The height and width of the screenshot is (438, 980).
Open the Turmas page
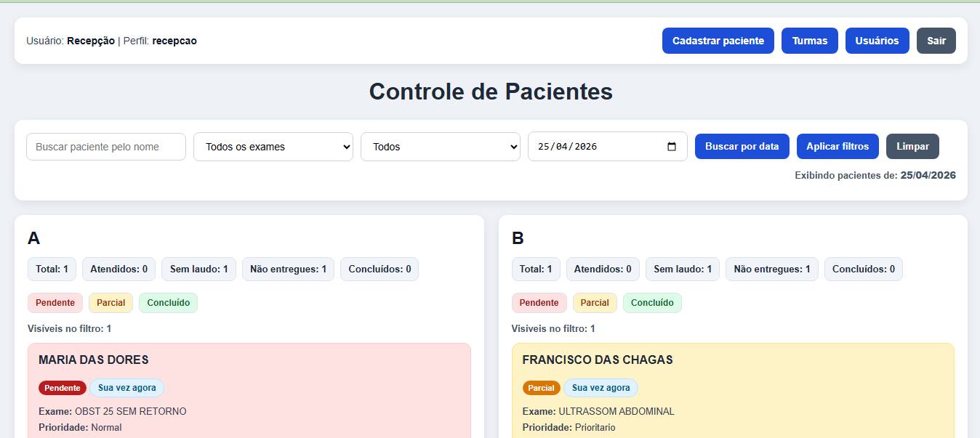[810, 41]
